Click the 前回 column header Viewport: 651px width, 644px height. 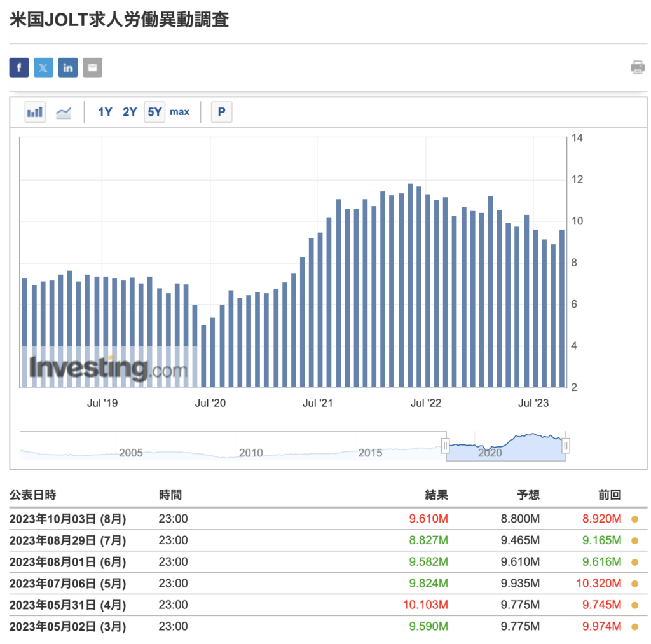click(x=610, y=495)
